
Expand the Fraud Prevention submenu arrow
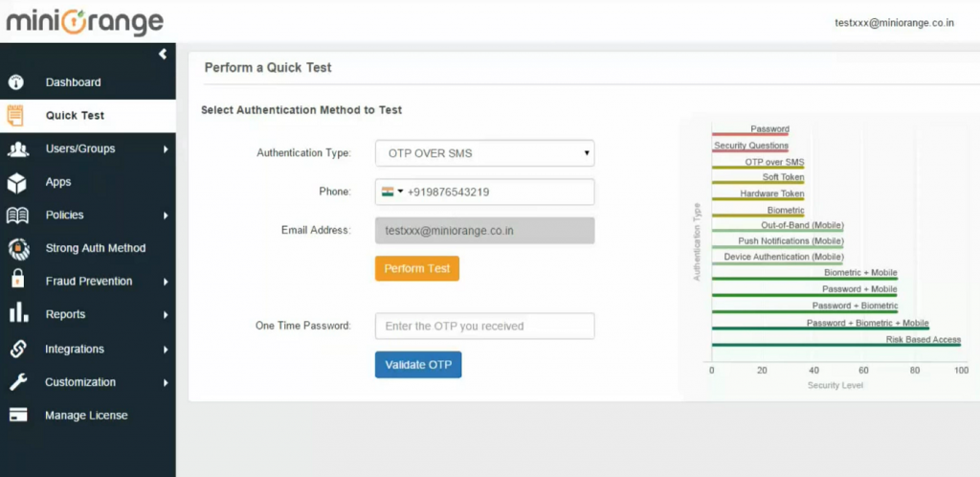click(166, 282)
